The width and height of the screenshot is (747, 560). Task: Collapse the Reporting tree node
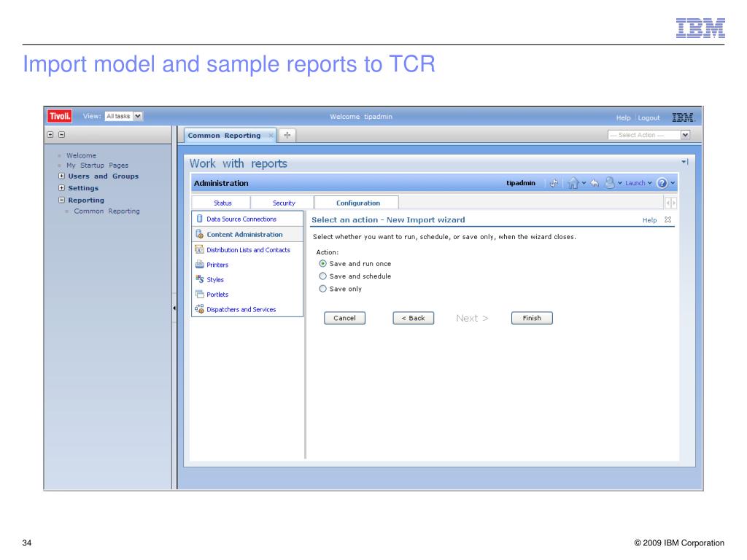tap(61, 200)
